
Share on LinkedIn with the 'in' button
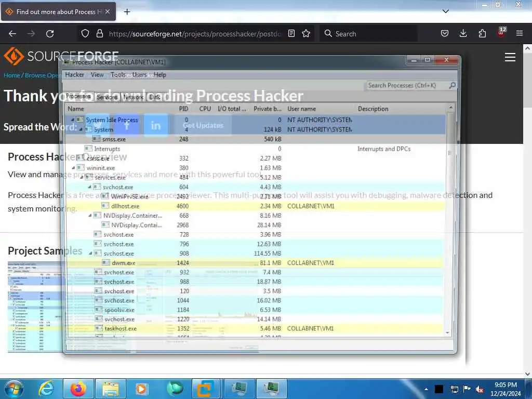(x=156, y=126)
